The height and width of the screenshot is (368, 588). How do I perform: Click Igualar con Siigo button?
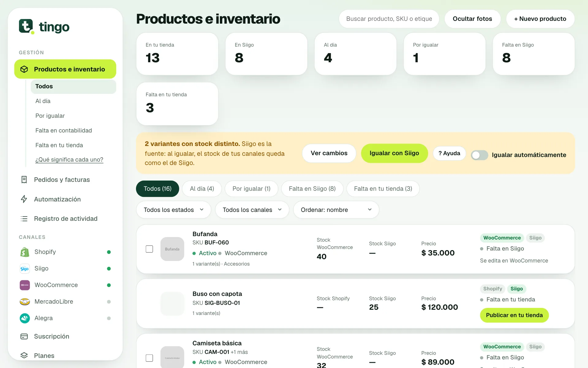click(394, 153)
